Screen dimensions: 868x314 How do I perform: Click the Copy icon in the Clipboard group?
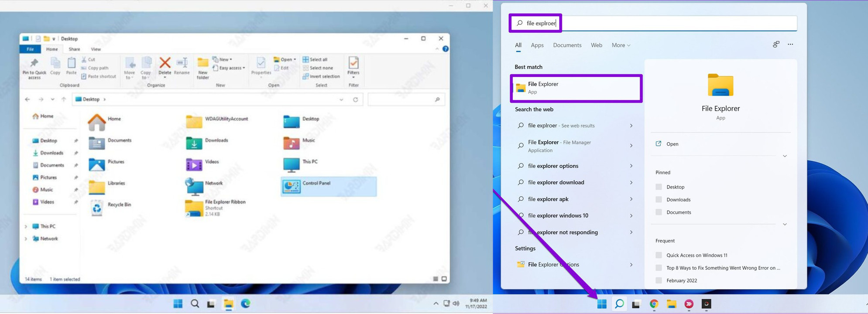[x=55, y=66]
